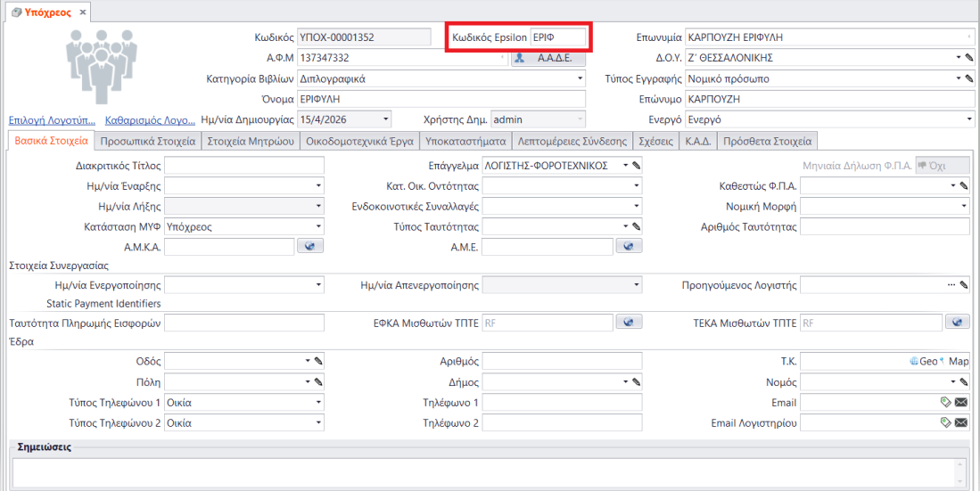
Task: Click the Α.Α.Δ.Ε. lookup button
Action: (x=548, y=58)
